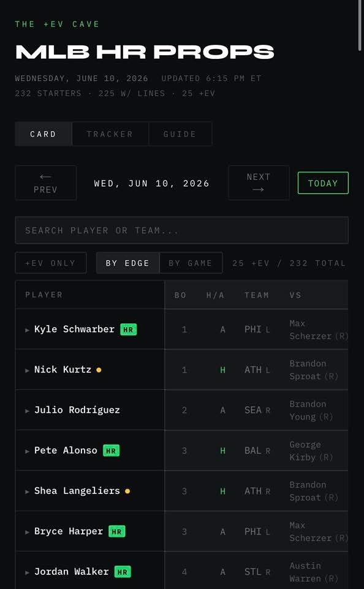This screenshot has width=364, height=589.
Task: Go to previous day with PREV arrow
Action: coord(46,183)
